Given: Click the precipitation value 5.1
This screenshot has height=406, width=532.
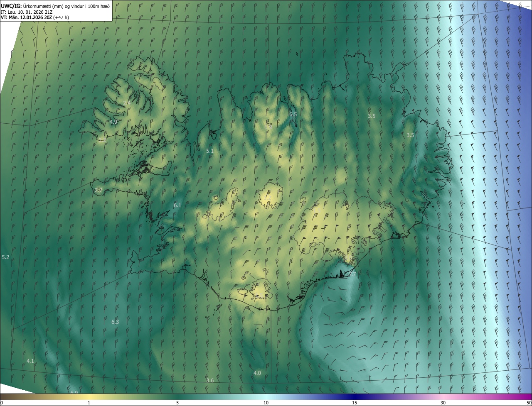Looking at the screenshot, I should point(210,151).
